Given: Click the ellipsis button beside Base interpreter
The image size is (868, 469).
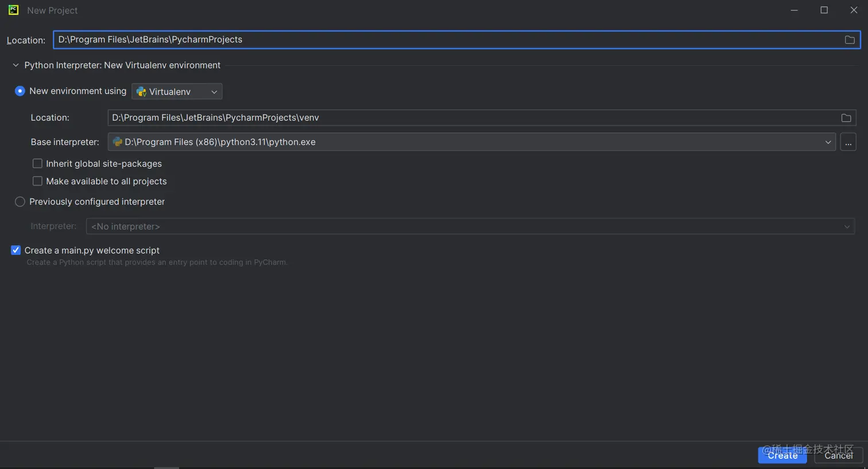Looking at the screenshot, I should pos(848,142).
